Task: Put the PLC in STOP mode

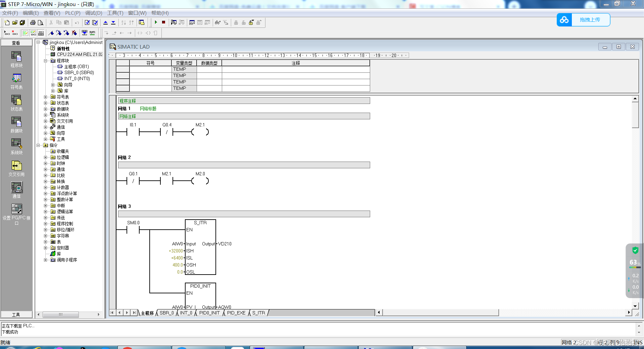Action: (x=163, y=22)
